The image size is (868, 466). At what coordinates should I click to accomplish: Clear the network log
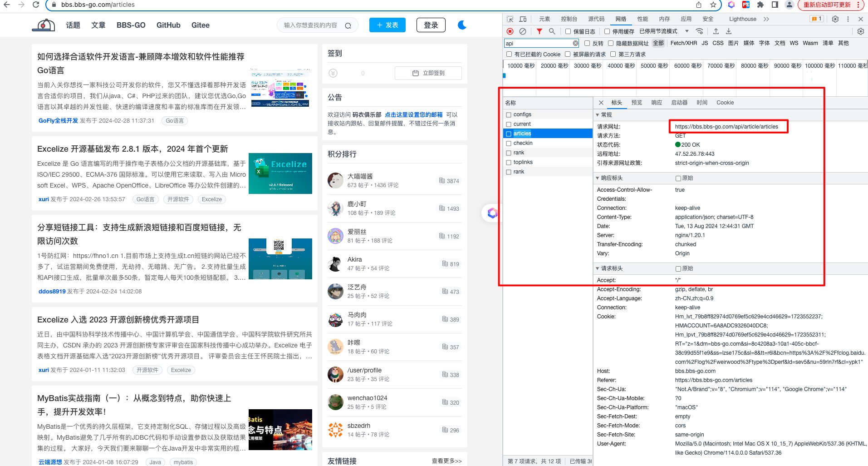coord(523,31)
